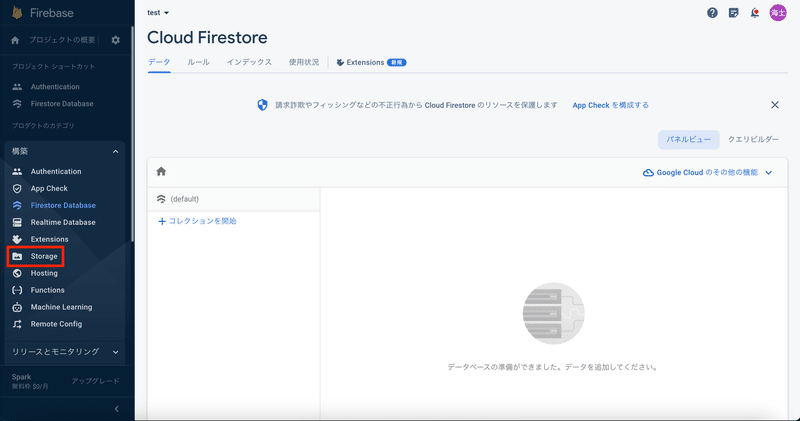This screenshot has width=800, height=421.
Task: Click the Extensions icon in sidebar
Action: (17, 239)
